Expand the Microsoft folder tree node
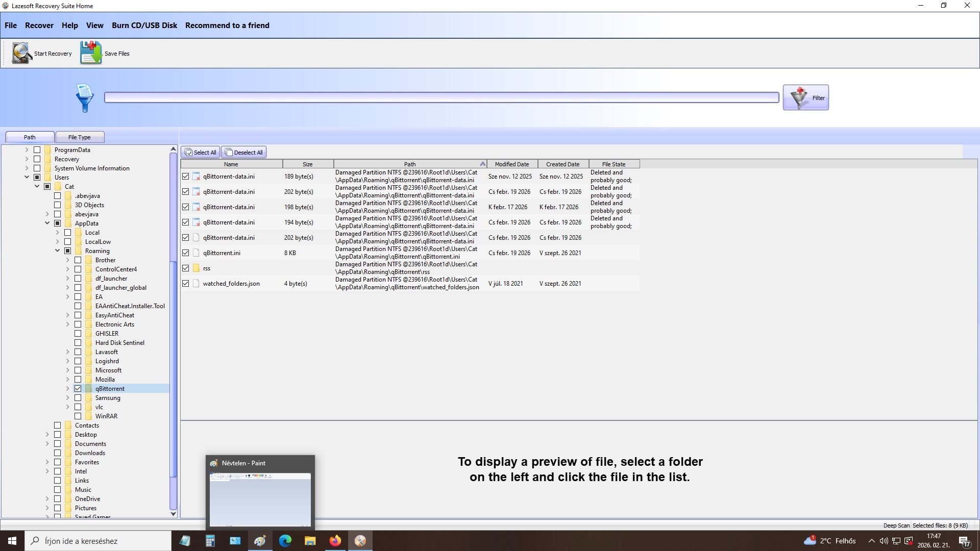Image resolution: width=980 pixels, height=551 pixels. 67,370
